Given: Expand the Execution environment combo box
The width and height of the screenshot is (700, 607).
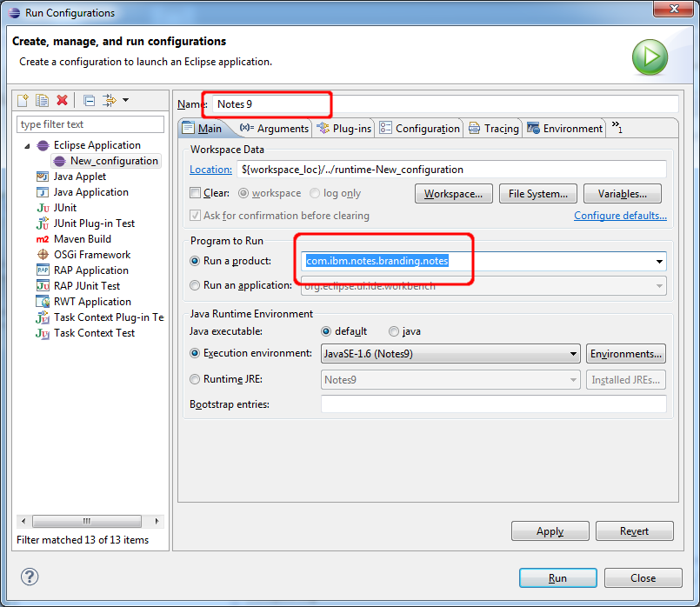Looking at the screenshot, I should click(573, 354).
